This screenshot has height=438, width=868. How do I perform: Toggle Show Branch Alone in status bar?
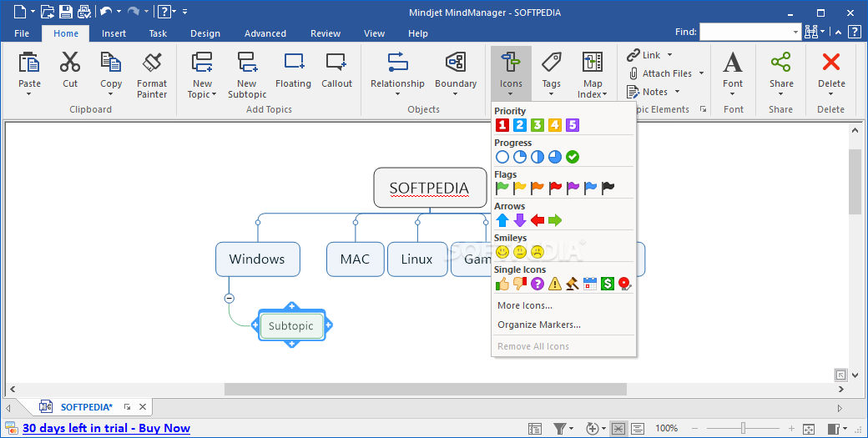619,428
